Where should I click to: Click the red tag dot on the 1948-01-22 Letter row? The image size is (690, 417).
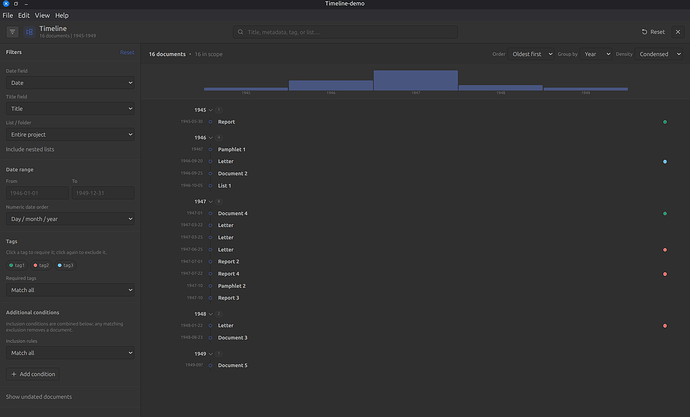pos(665,326)
